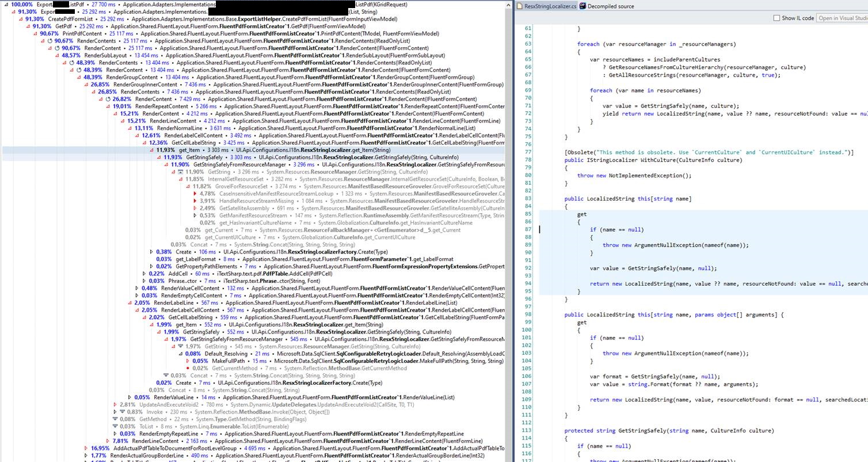Click the icon on Decompiled source tab
The height and width of the screenshot is (462, 868).
[x=583, y=6]
